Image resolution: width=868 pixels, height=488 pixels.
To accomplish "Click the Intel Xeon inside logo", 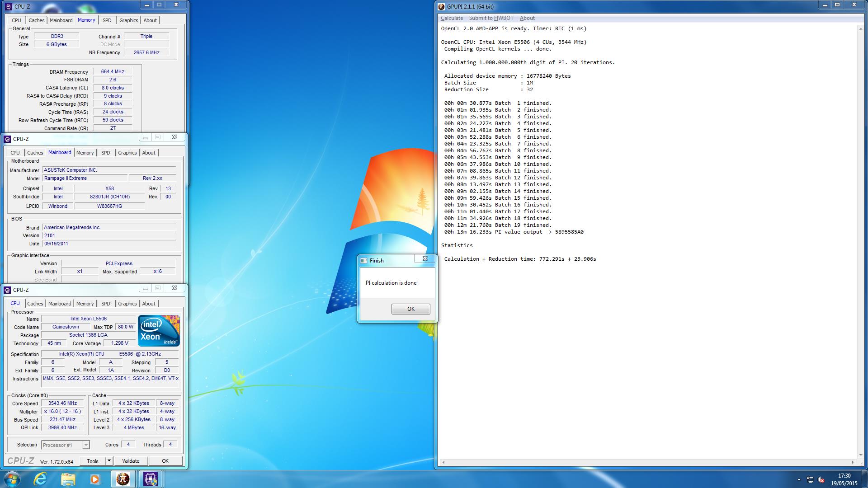I will click(x=159, y=331).
